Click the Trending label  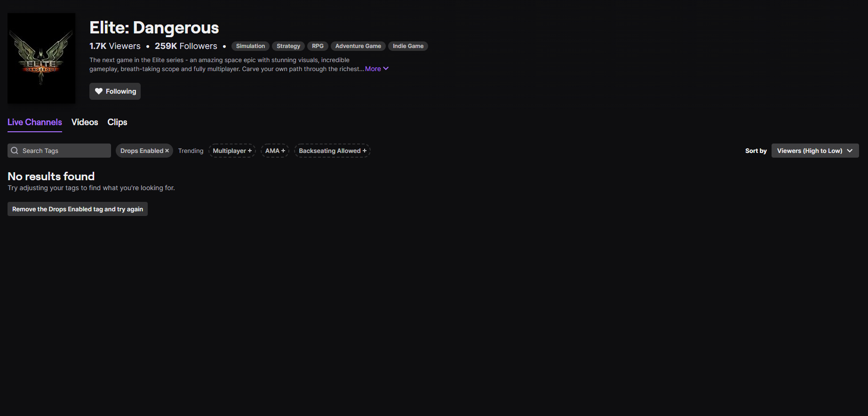point(191,151)
